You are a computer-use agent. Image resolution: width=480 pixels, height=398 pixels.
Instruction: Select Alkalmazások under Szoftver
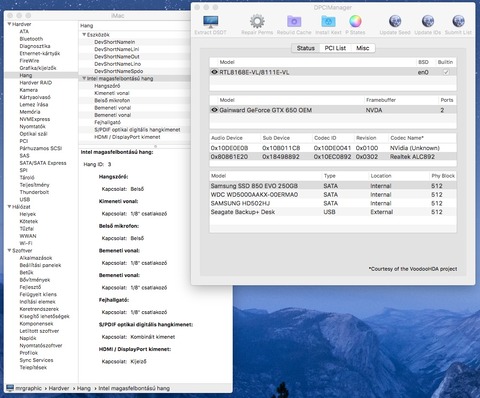tap(36, 258)
